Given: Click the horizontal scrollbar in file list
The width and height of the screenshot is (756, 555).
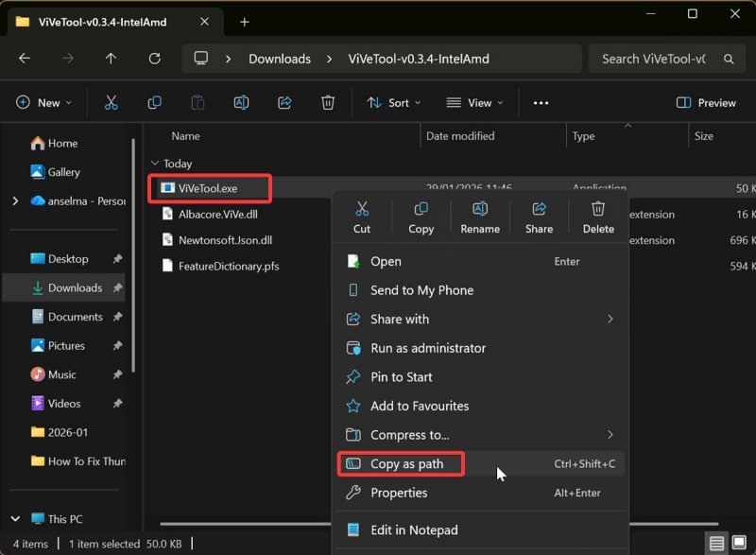Looking at the screenshot, I should [246, 523].
